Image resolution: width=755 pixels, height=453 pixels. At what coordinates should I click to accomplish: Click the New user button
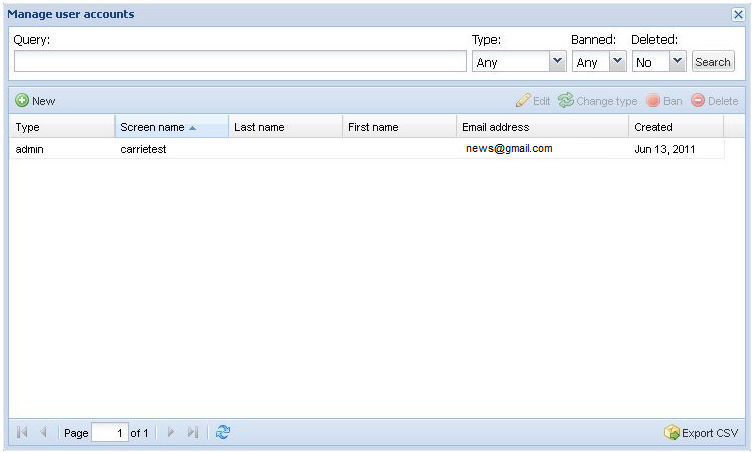pyautogui.click(x=35, y=101)
